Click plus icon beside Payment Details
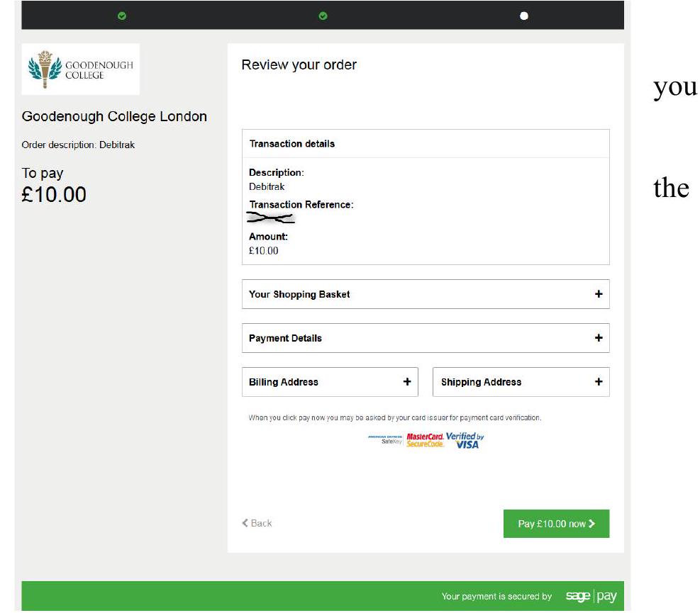700x613 pixels. coord(599,338)
